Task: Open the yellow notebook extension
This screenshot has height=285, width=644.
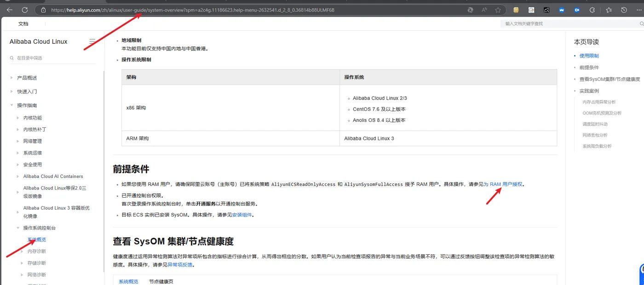Action: coord(516,10)
